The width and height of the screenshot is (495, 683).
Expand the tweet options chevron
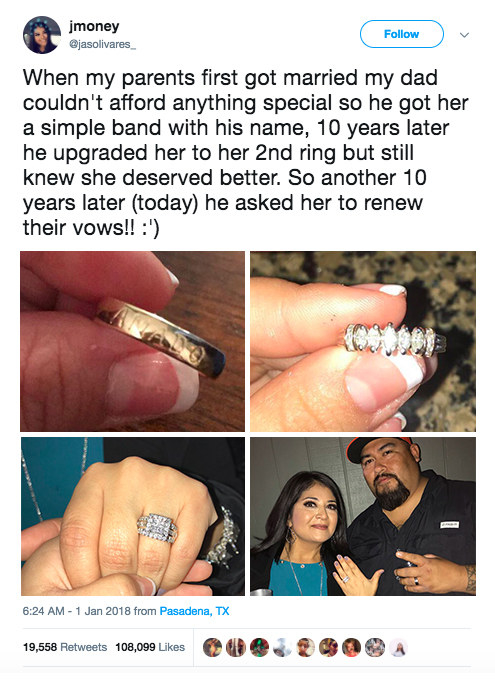tap(464, 35)
